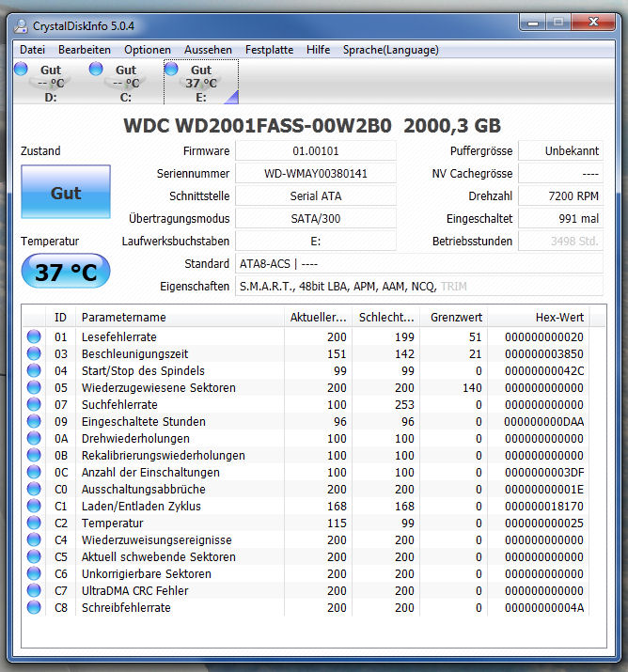628x672 pixels.
Task: Click the Eigenschaften field listing S.M.A.R.T.
Action: coord(419,287)
